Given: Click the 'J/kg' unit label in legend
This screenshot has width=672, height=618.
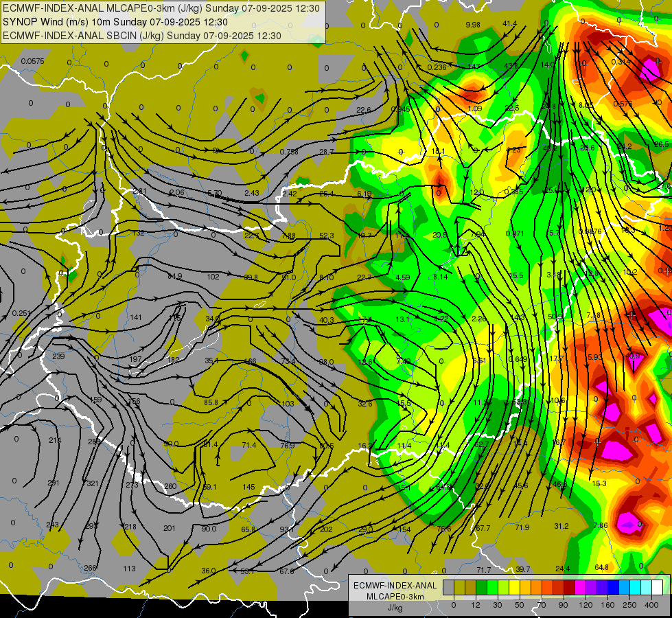Looking at the screenshot, I should [x=395, y=608].
